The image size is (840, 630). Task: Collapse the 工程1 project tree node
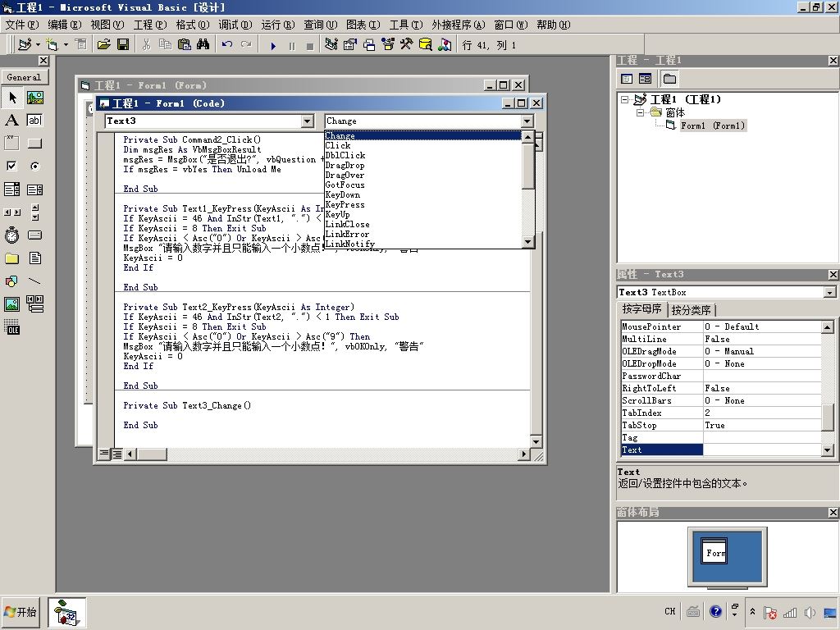coord(624,99)
